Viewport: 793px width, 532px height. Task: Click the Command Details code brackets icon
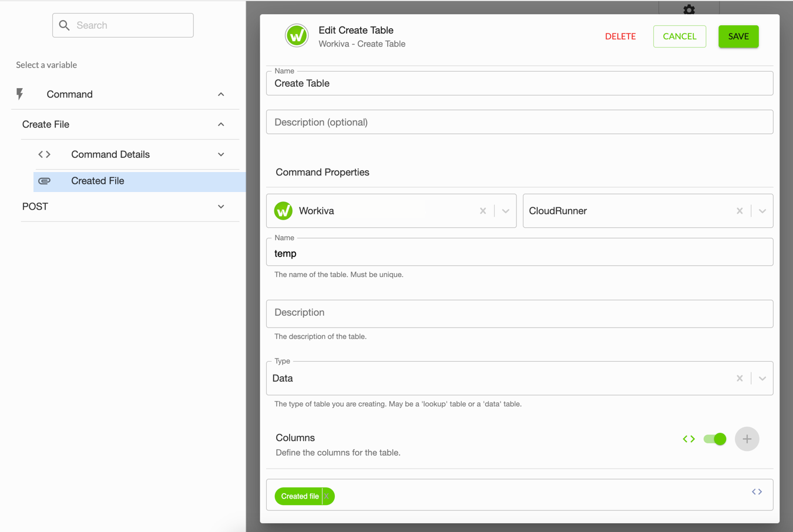click(x=45, y=154)
